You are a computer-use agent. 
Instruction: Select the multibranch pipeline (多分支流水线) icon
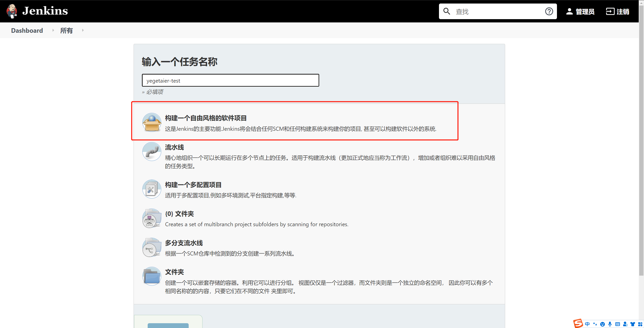(x=152, y=247)
